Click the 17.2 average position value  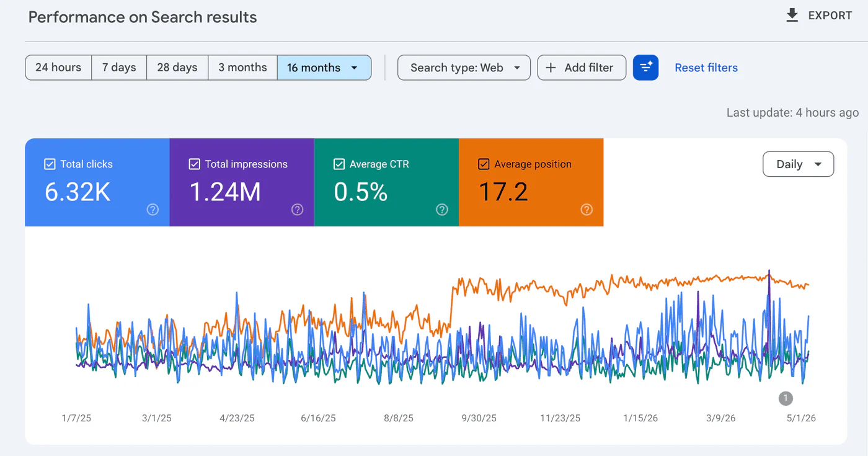coord(503,192)
